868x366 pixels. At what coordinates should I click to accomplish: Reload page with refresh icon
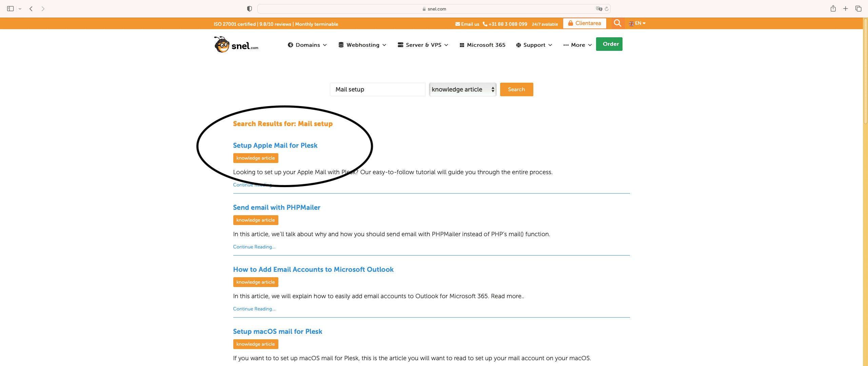[x=607, y=9]
